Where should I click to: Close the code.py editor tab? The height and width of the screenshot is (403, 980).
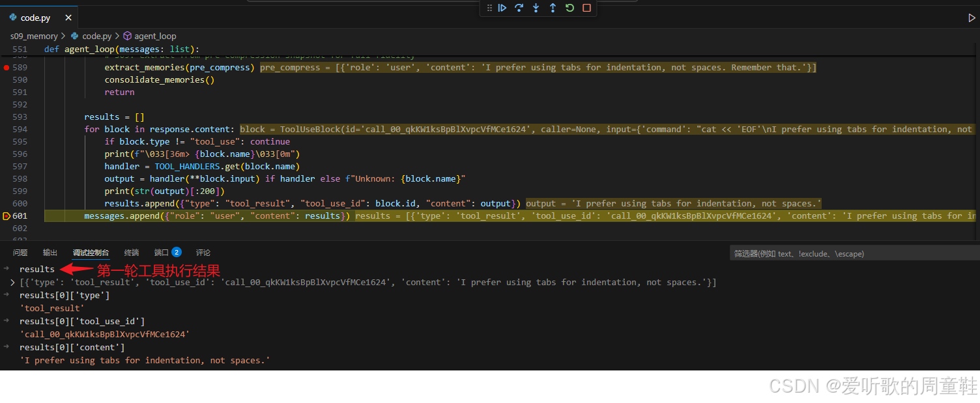coord(68,18)
